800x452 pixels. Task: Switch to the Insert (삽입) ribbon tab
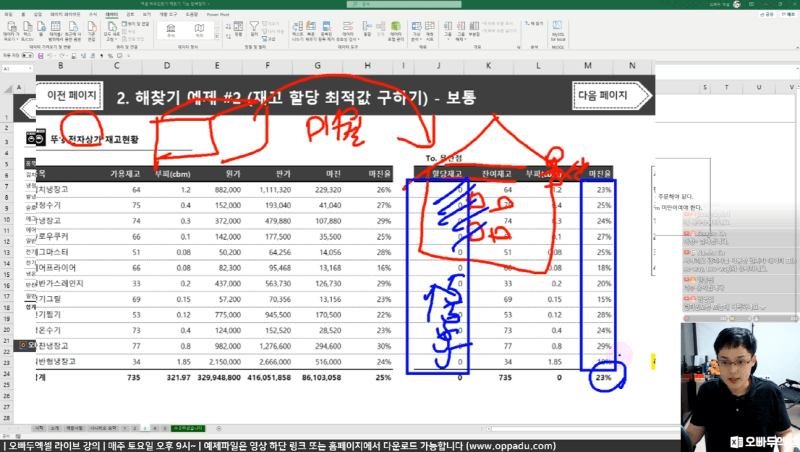[38, 14]
